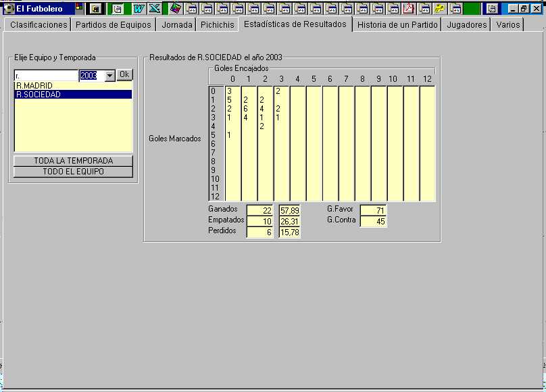Select R.SOCIEDAD in the team list
This screenshot has height=392, width=546.
pyautogui.click(x=73, y=95)
